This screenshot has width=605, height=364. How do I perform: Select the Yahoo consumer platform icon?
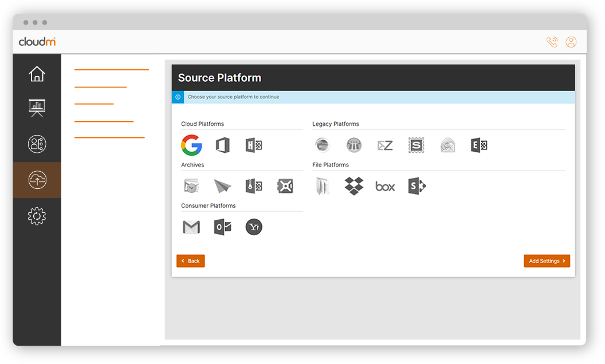pos(254,227)
